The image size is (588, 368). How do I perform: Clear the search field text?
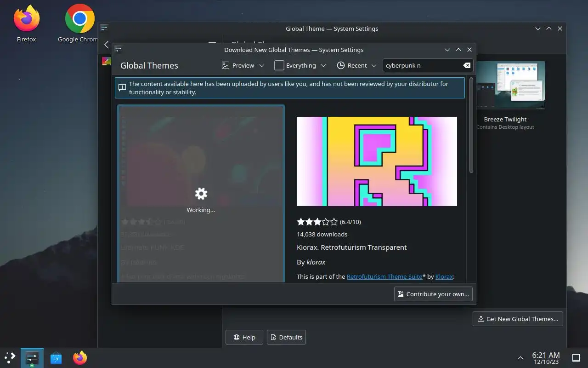467,65
